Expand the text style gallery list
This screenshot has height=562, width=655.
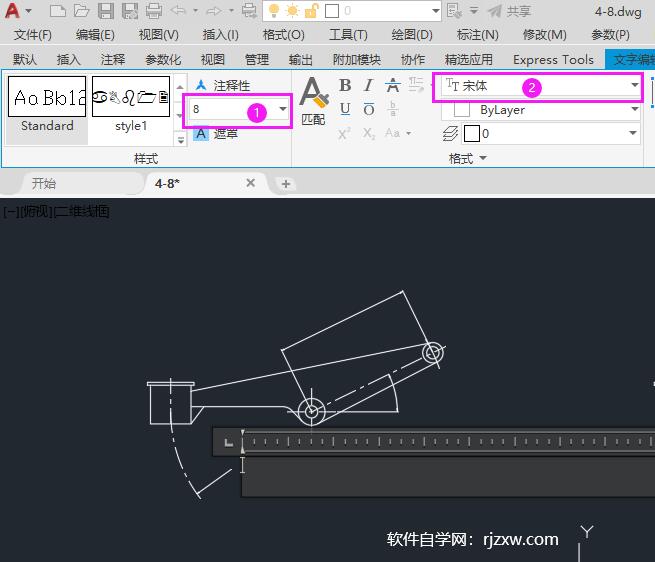point(180,140)
